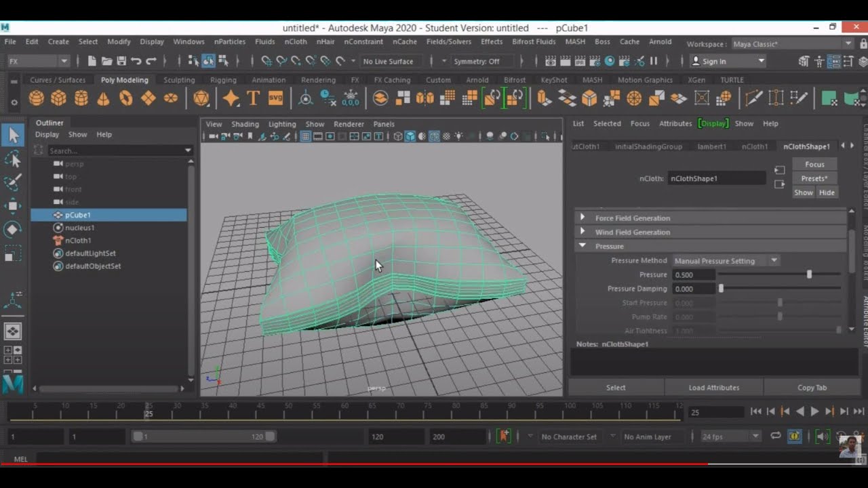The image size is (868, 488).
Task: Open the scene folder icon
Action: 106,61
